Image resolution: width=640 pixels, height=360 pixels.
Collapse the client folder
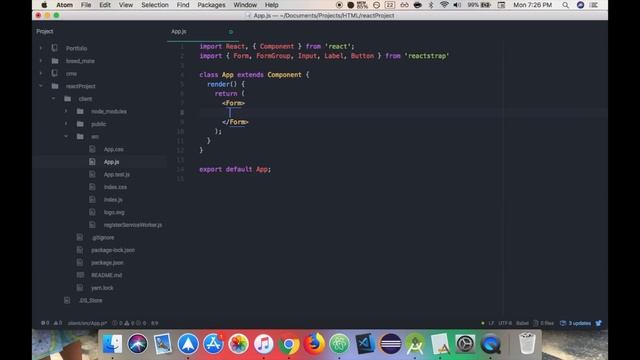tap(53, 99)
